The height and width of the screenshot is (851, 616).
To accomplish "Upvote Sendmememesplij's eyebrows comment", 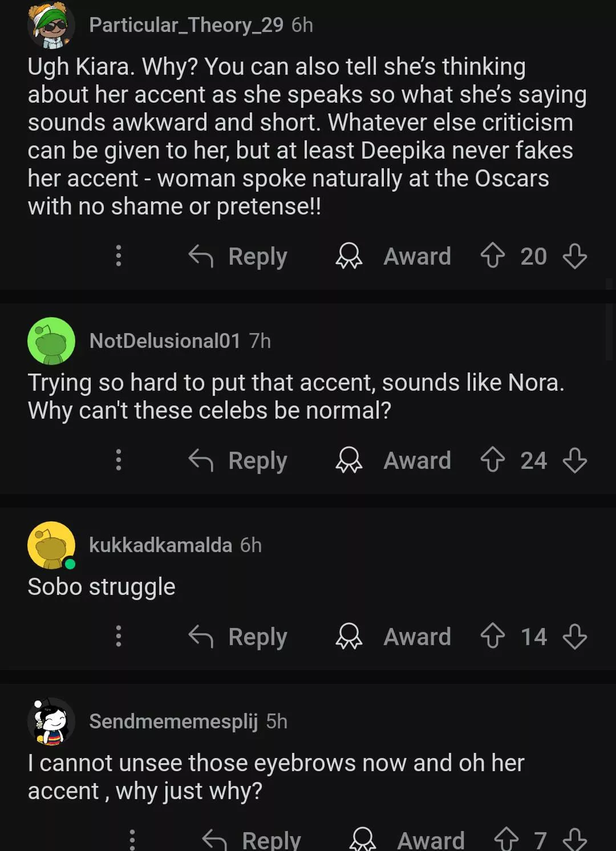I will click(506, 840).
